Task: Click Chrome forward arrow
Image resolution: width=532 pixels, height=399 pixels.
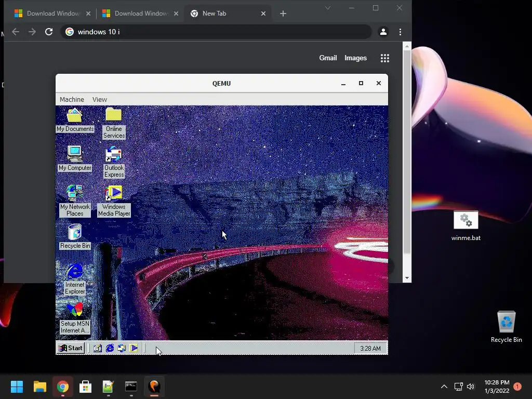Action: coord(32,32)
